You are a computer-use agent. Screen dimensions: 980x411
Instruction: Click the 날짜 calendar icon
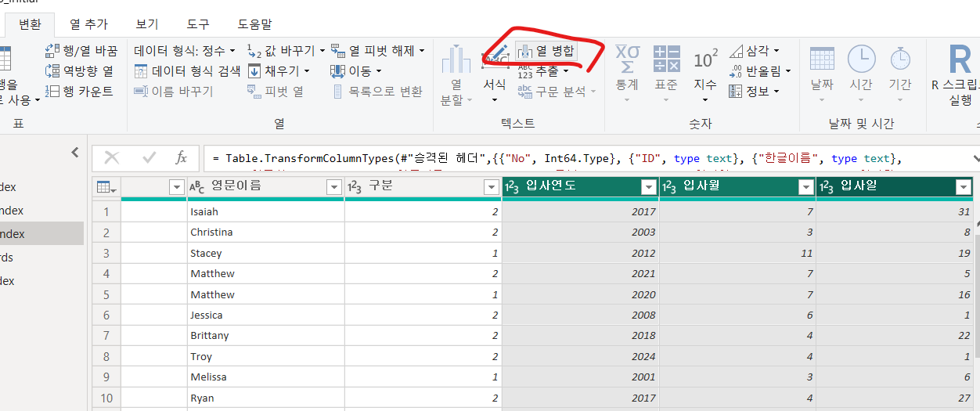(x=822, y=59)
